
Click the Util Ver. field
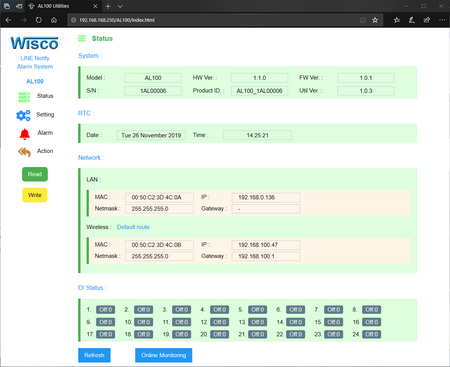pos(366,91)
